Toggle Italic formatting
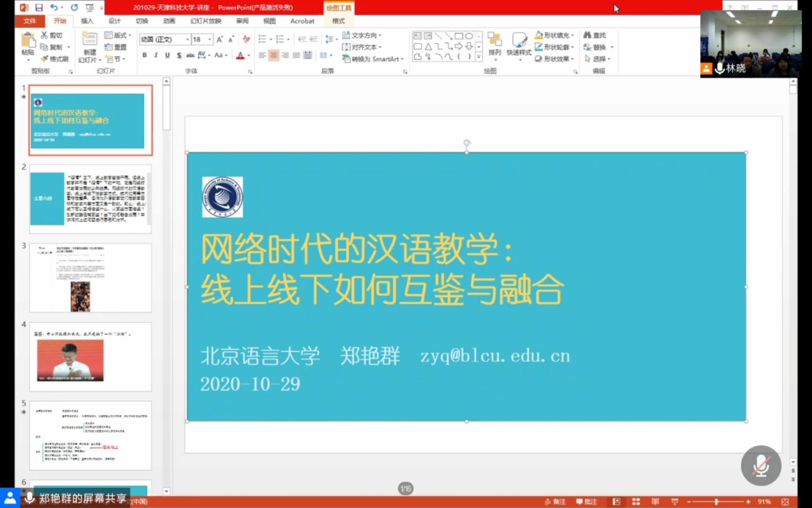The width and height of the screenshot is (812, 508). (x=156, y=56)
